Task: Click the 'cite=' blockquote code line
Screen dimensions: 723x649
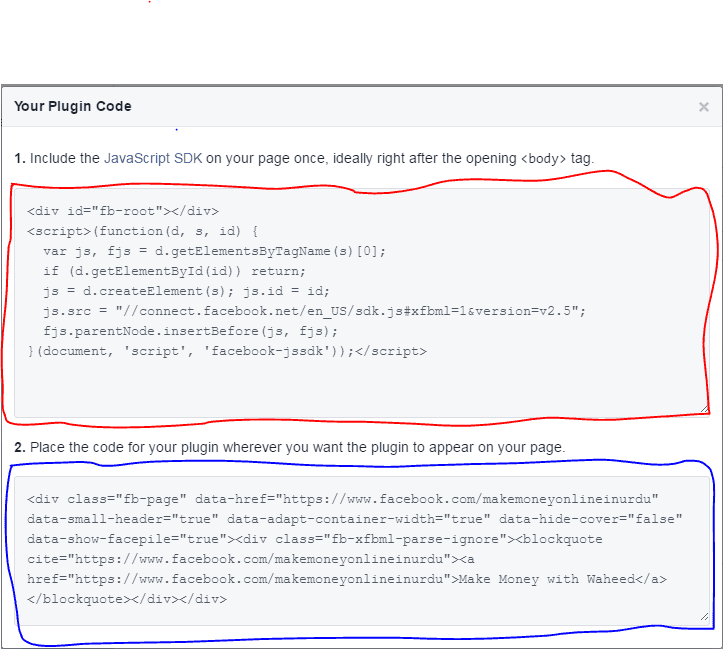Action: pyautogui.click(x=250, y=559)
